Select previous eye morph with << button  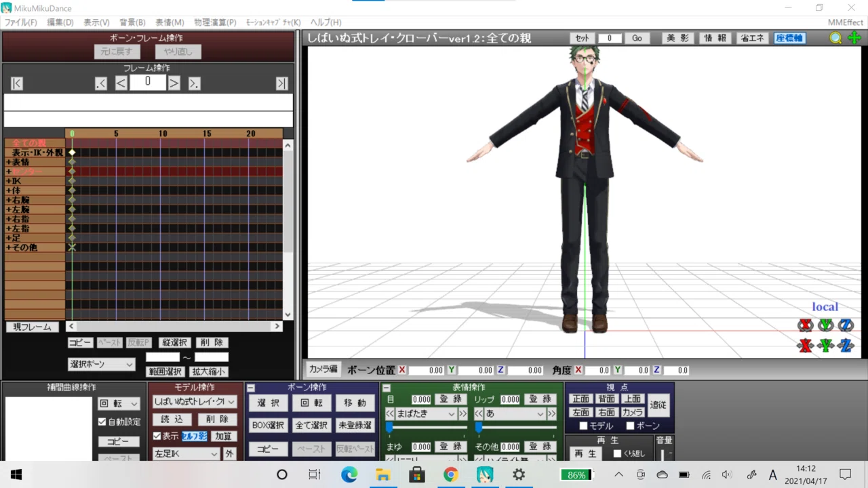(390, 413)
